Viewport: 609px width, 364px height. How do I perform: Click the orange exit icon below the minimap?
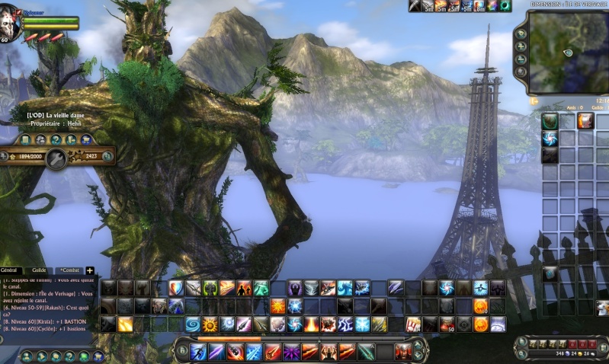(534, 102)
